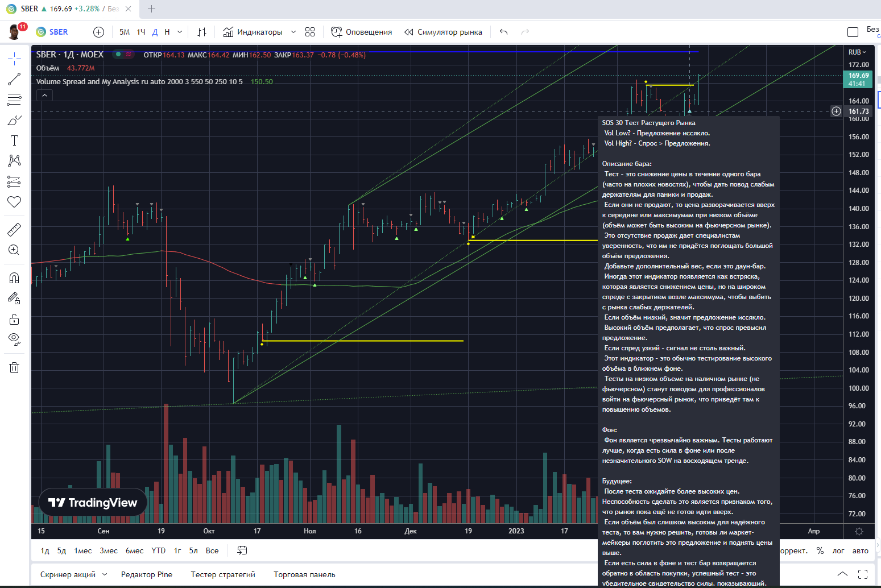Expand the timeframe dropdown chevron
The width and height of the screenshot is (881, 588).
[180, 32]
